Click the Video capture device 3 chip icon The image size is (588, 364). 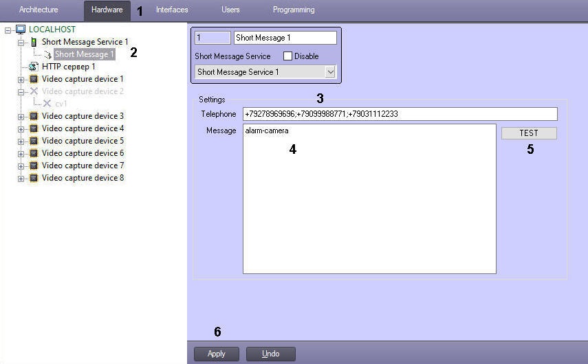coord(34,116)
